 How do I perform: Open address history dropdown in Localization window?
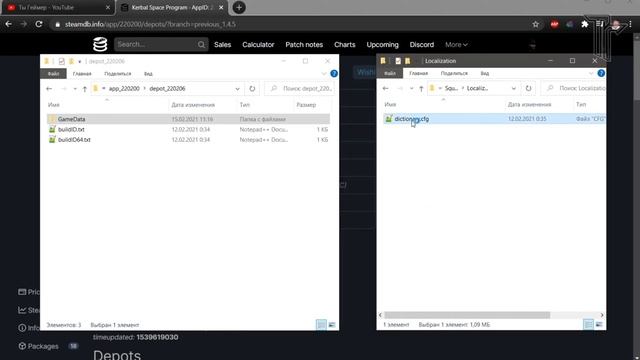[x=513, y=88]
